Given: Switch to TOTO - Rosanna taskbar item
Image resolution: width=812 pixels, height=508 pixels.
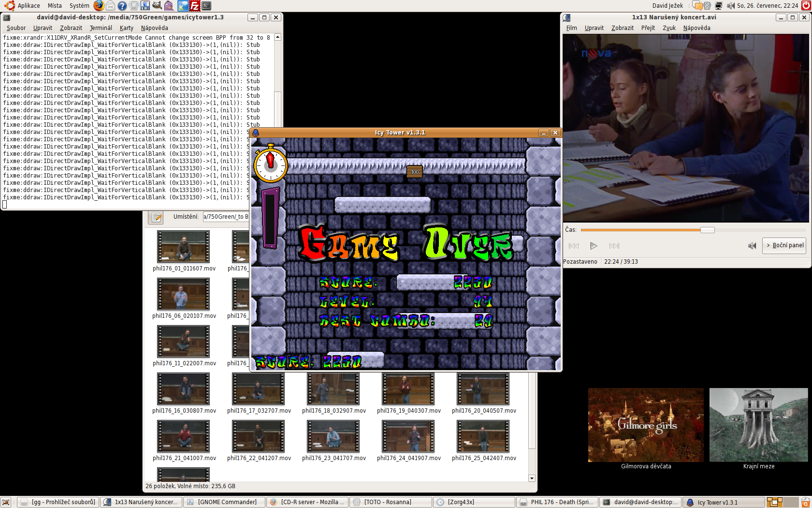Looking at the screenshot, I should pos(391,502).
